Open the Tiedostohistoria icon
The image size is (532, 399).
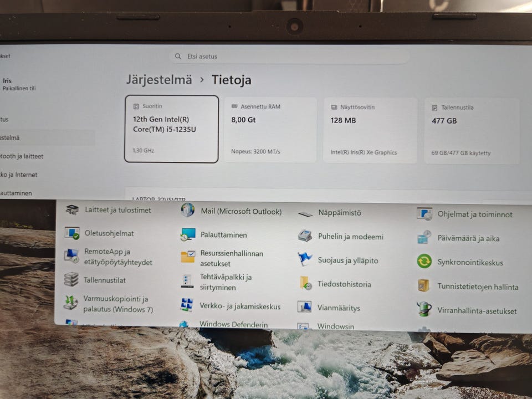(x=305, y=283)
